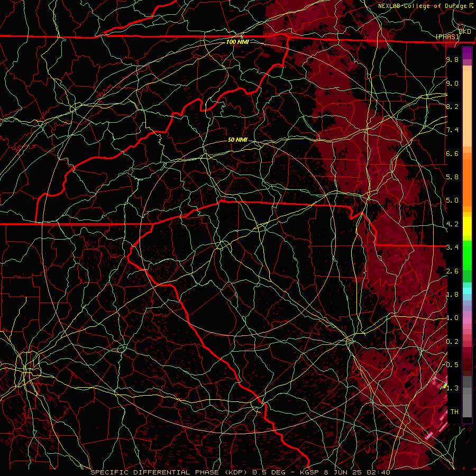The height and width of the screenshot is (476, 476).
Task: Click the "TH" threshold label on scale
Action: pyautogui.click(x=454, y=412)
